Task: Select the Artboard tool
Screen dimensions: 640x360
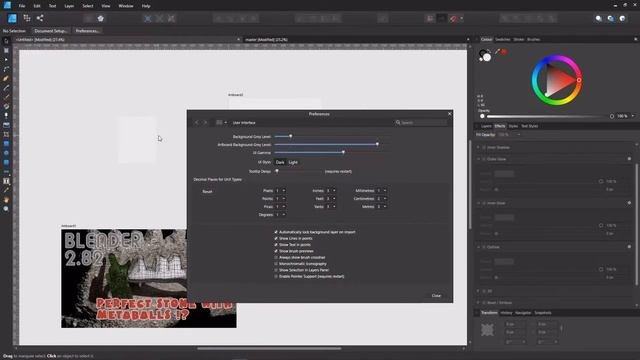Action: coord(6,50)
